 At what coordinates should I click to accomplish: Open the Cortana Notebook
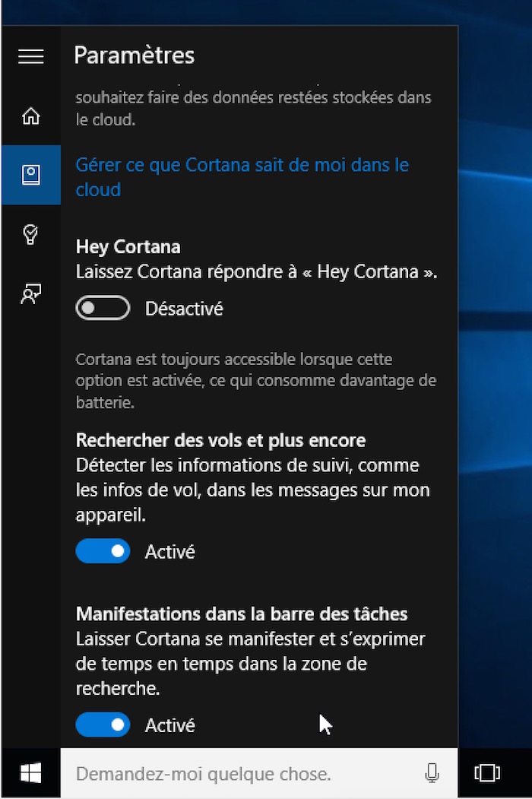click(x=31, y=175)
